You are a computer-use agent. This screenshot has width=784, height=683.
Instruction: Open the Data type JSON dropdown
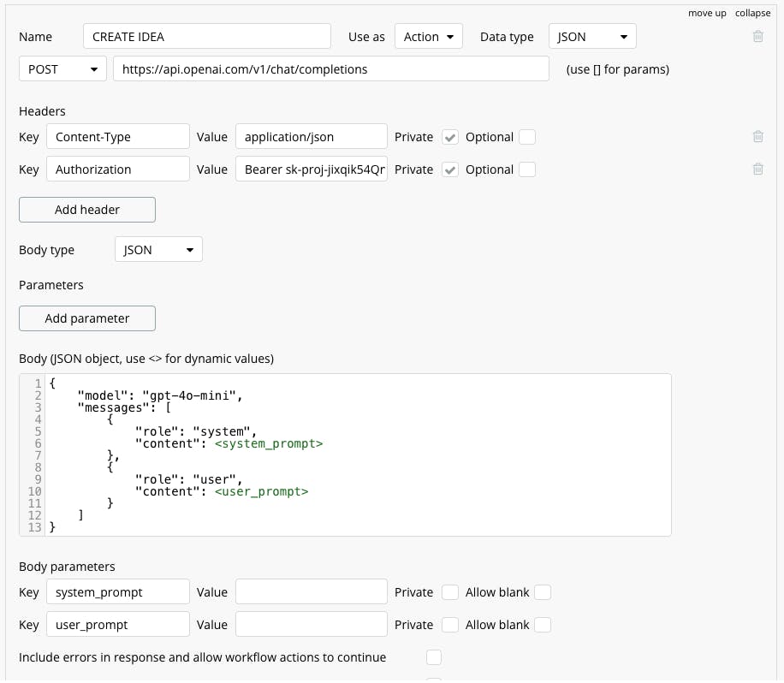pyautogui.click(x=592, y=37)
